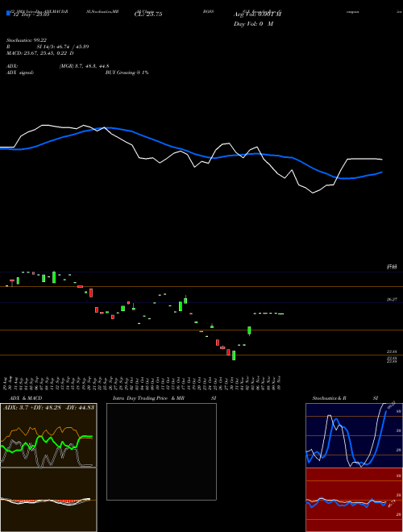
Task: Click the '29 Aug' date on the axis
Action: (x=6, y=383)
